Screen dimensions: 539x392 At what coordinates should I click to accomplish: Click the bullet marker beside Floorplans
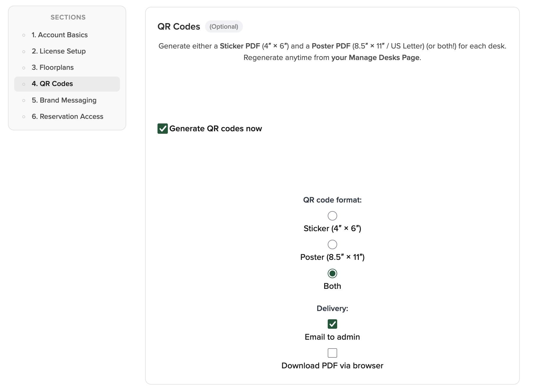(x=24, y=68)
